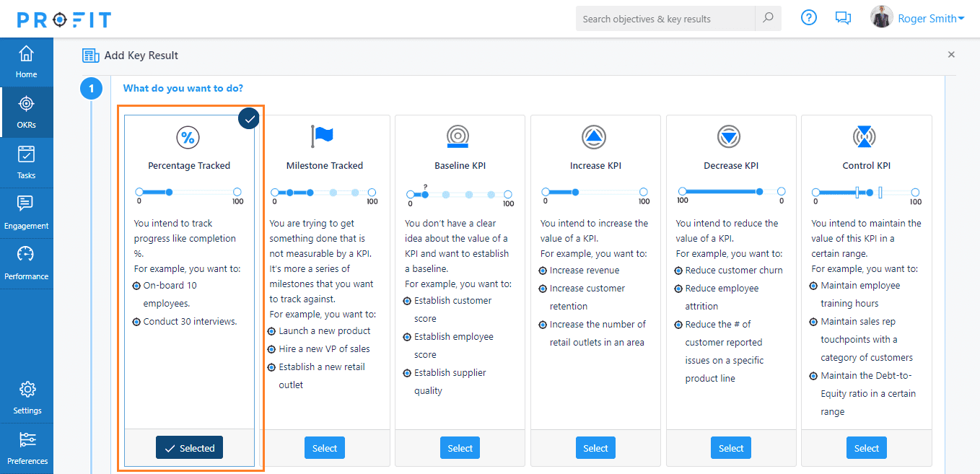Click 'Establish supplier quality' example text

pos(450,382)
